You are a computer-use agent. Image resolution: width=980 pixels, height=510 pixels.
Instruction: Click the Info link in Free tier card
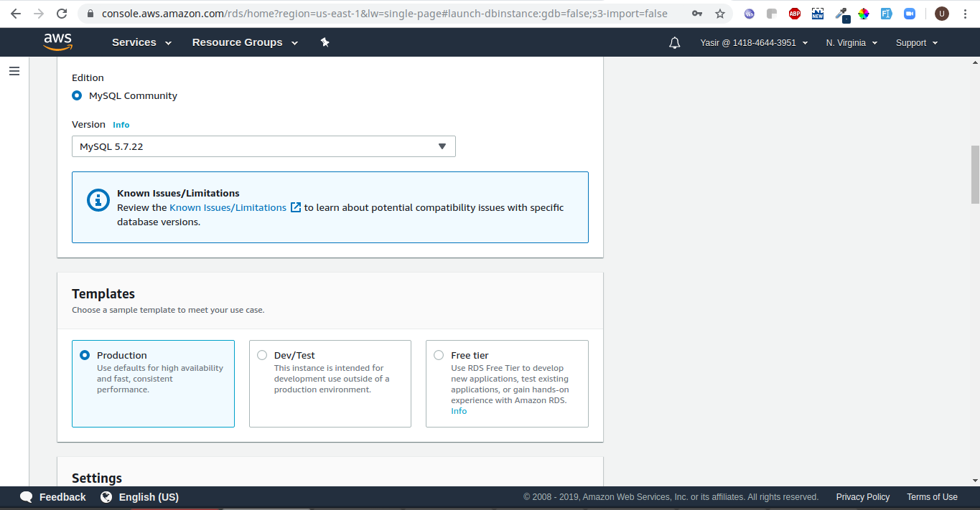pos(459,411)
